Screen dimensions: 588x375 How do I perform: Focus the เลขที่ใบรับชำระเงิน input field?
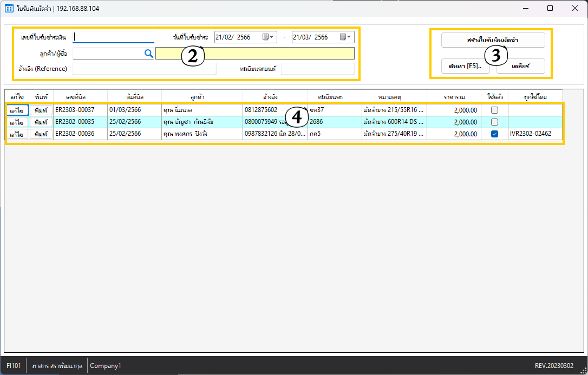114,37
